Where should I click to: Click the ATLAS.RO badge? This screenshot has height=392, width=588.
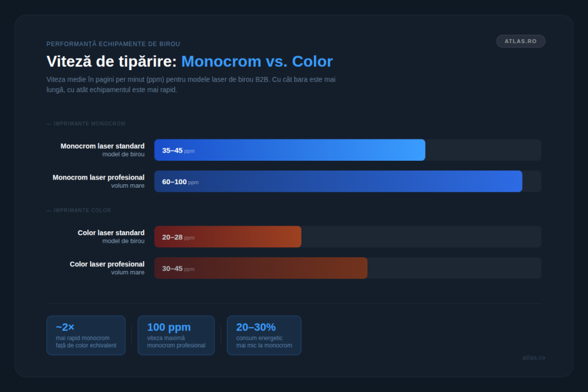coord(520,41)
